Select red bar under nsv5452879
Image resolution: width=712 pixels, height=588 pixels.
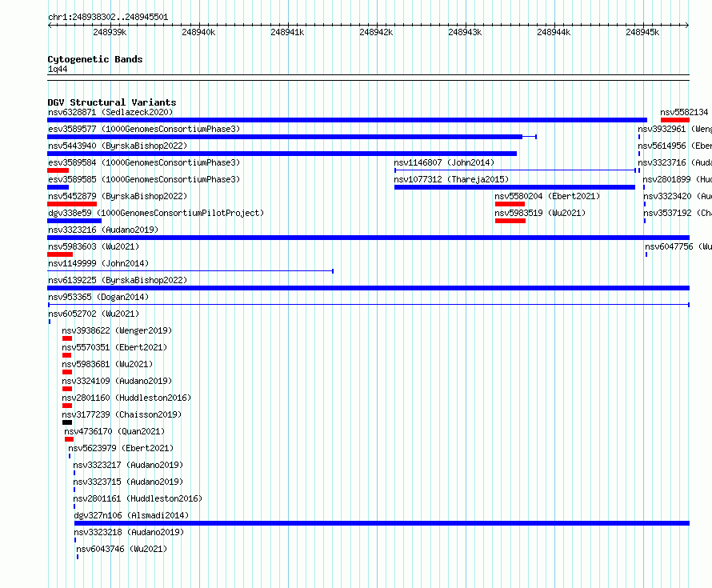click(72, 204)
